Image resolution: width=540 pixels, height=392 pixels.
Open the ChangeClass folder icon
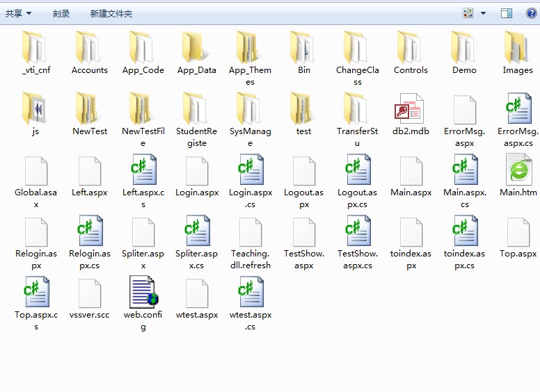coord(357,47)
